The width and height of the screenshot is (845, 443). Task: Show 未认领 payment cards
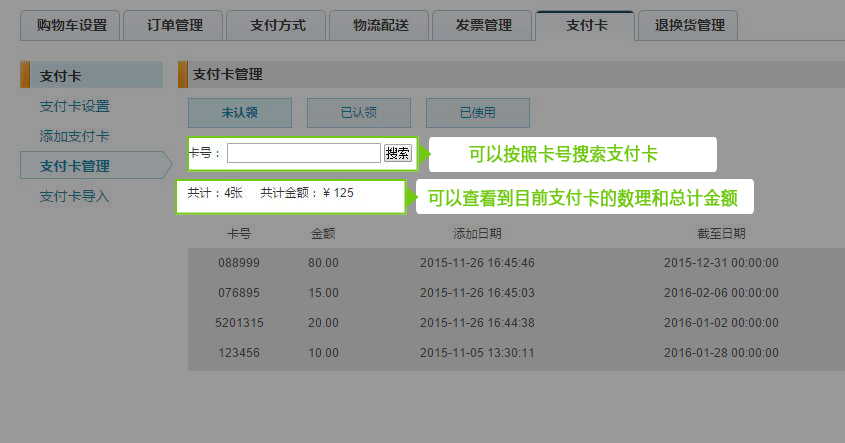pos(240,113)
